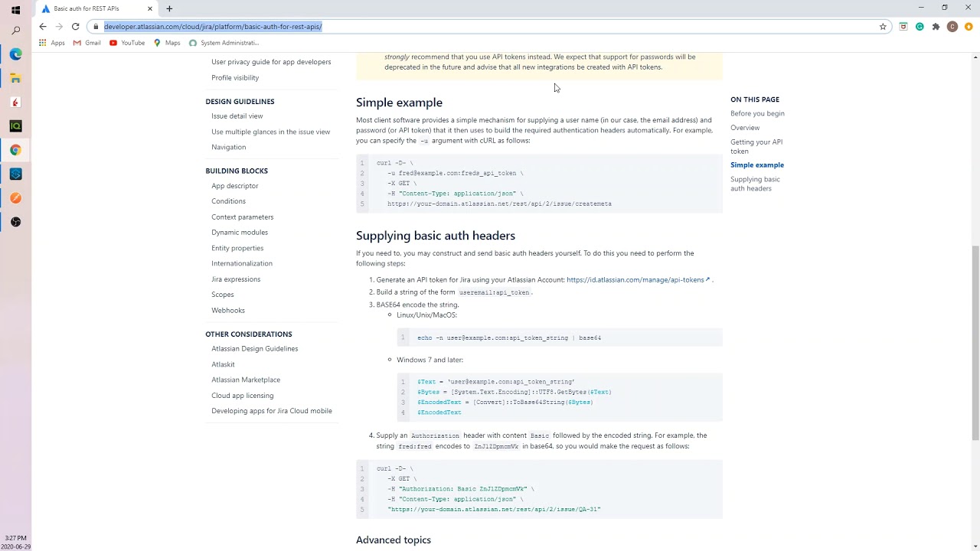Open Atlassian Marketplace in sidebar

tap(246, 380)
